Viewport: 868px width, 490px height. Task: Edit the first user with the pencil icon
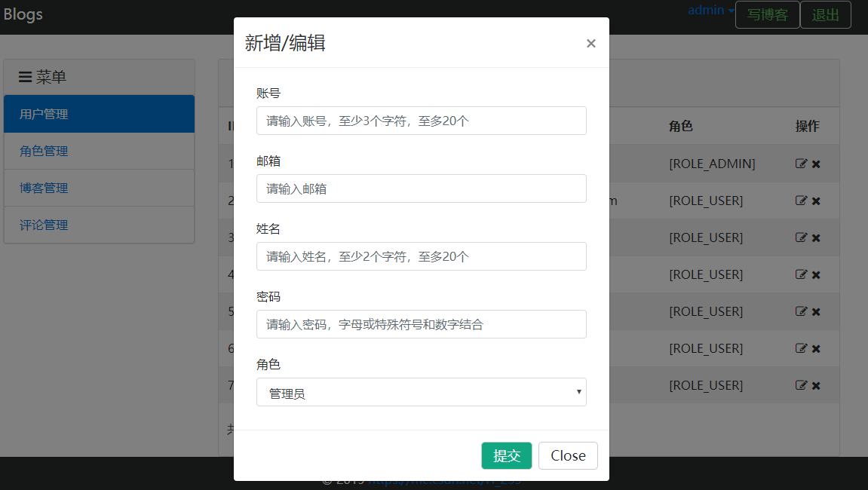click(x=801, y=164)
